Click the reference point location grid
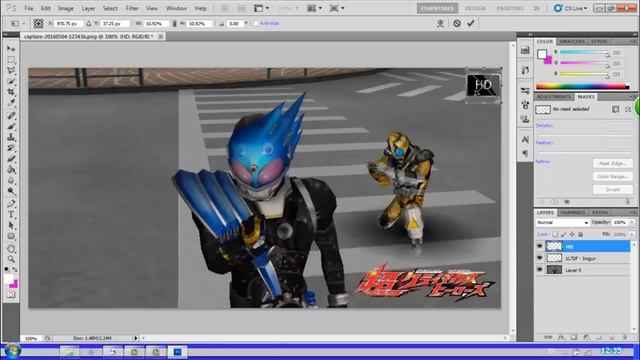This screenshot has height=360, width=640. pos(38,24)
